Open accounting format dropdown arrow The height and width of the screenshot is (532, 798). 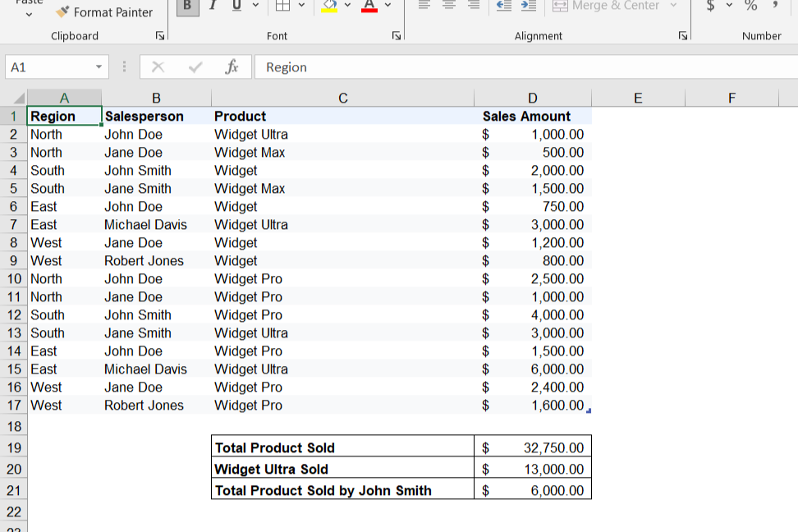coord(729,6)
